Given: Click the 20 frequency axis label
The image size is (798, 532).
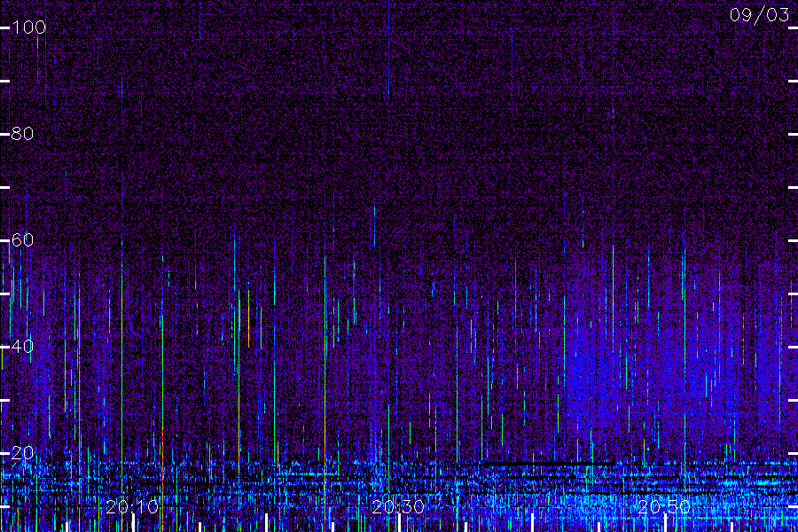Looking at the screenshot, I should point(22,452).
